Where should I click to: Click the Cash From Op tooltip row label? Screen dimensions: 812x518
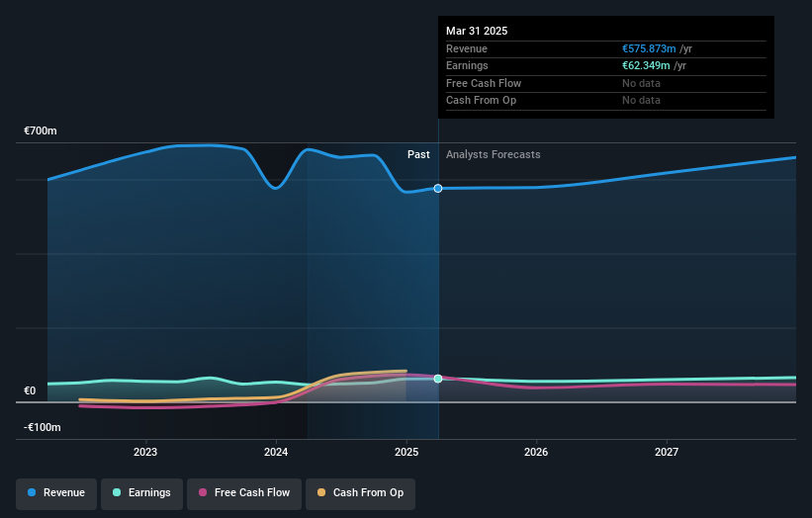tap(481, 101)
